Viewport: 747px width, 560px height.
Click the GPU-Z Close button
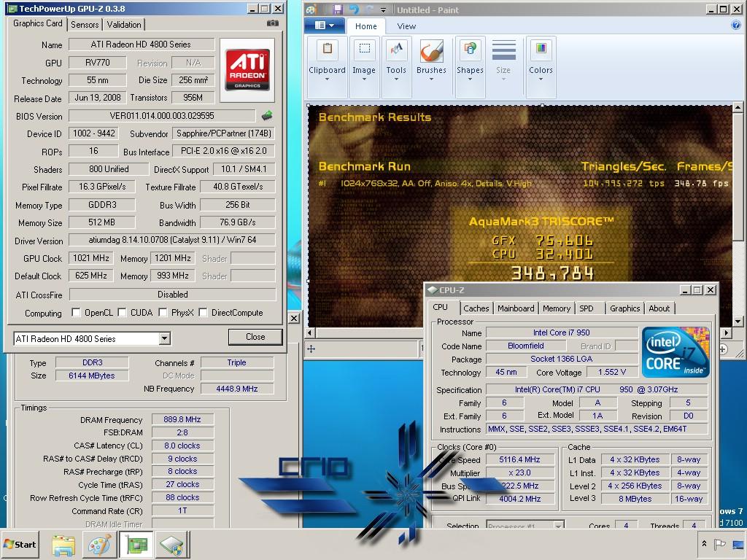(255, 337)
